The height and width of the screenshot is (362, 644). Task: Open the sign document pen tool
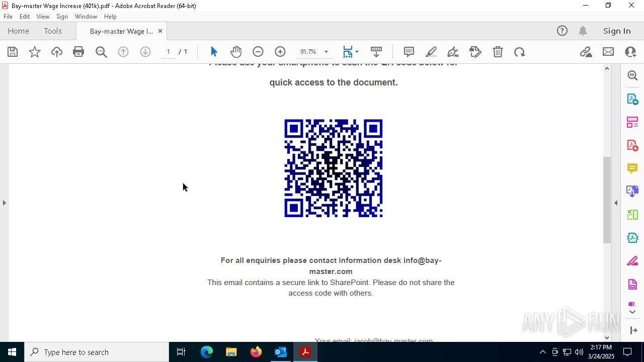click(453, 52)
